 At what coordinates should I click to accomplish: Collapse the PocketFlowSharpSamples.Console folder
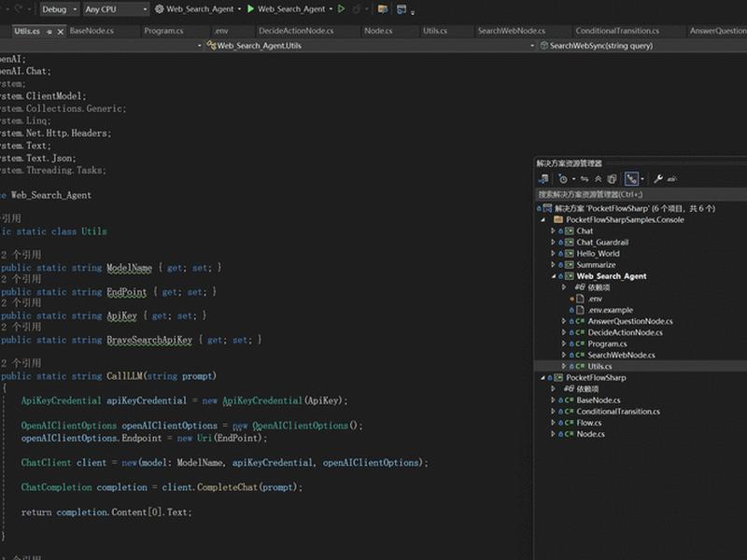click(543, 220)
